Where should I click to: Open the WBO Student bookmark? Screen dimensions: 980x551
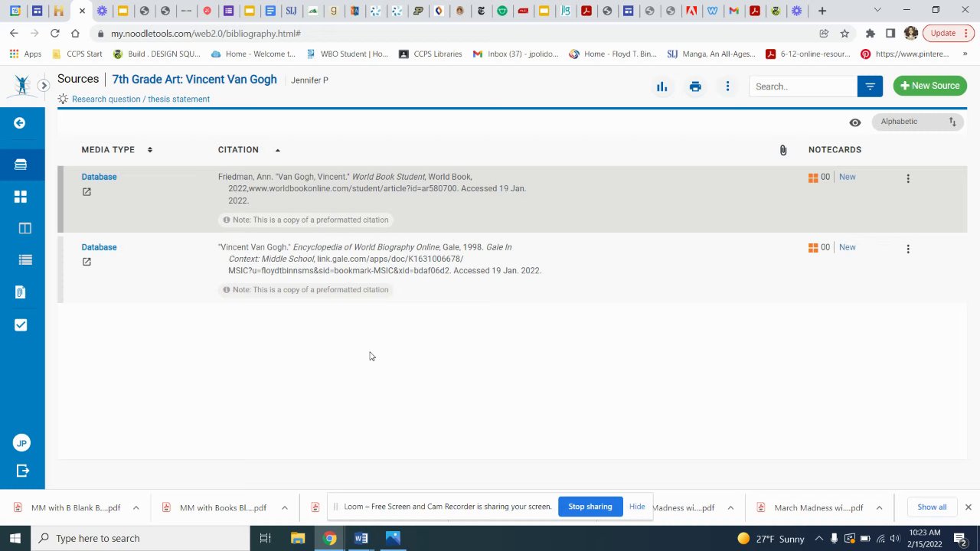click(x=347, y=54)
